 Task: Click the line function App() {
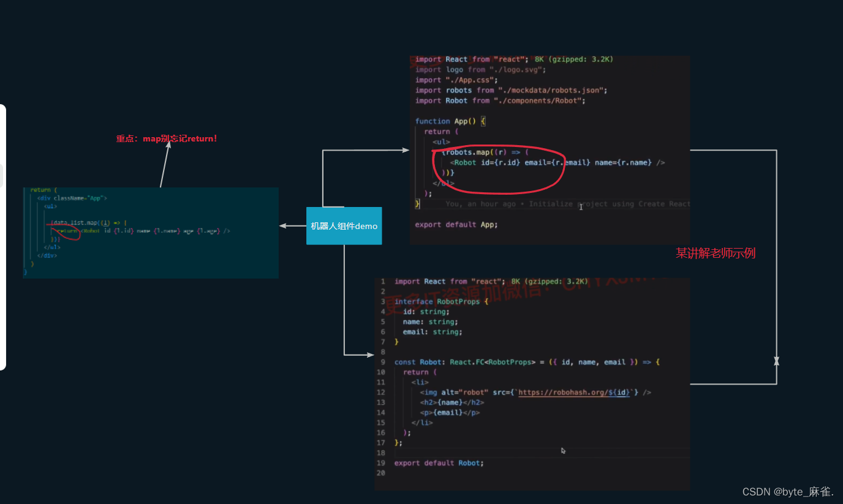point(450,121)
